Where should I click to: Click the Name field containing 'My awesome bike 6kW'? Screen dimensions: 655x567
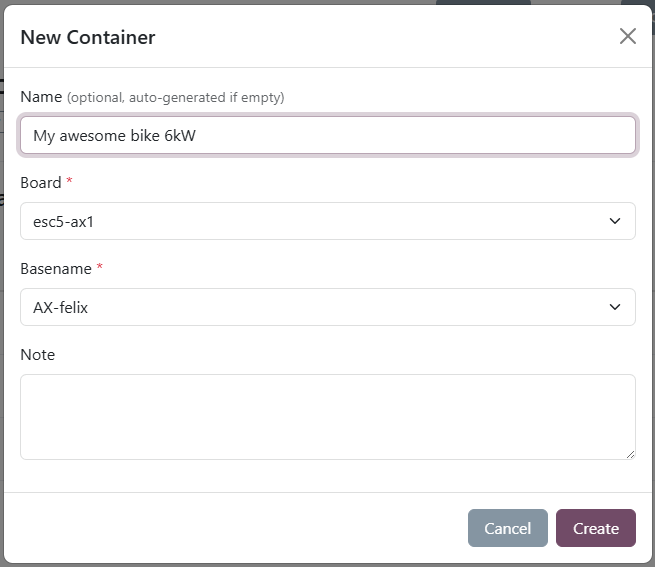pyautogui.click(x=328, y=135)
